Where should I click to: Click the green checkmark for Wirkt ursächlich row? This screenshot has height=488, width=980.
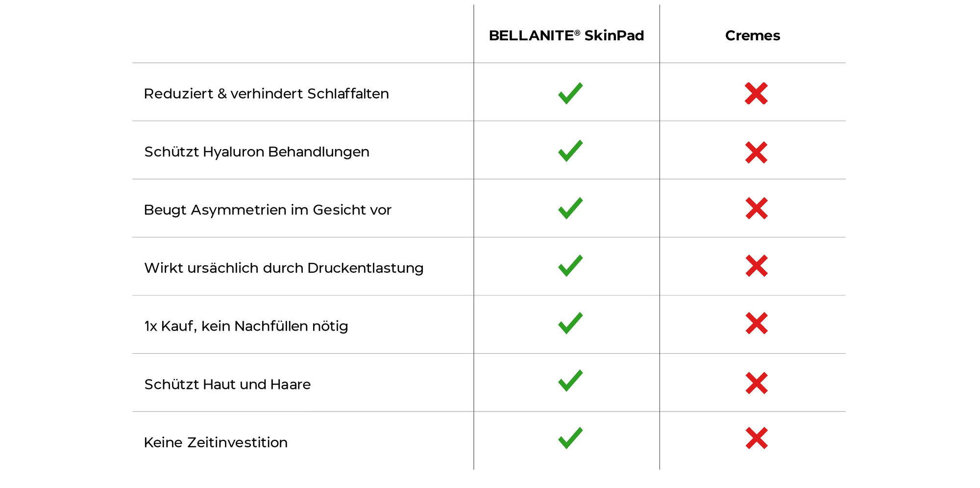(570, 266)
